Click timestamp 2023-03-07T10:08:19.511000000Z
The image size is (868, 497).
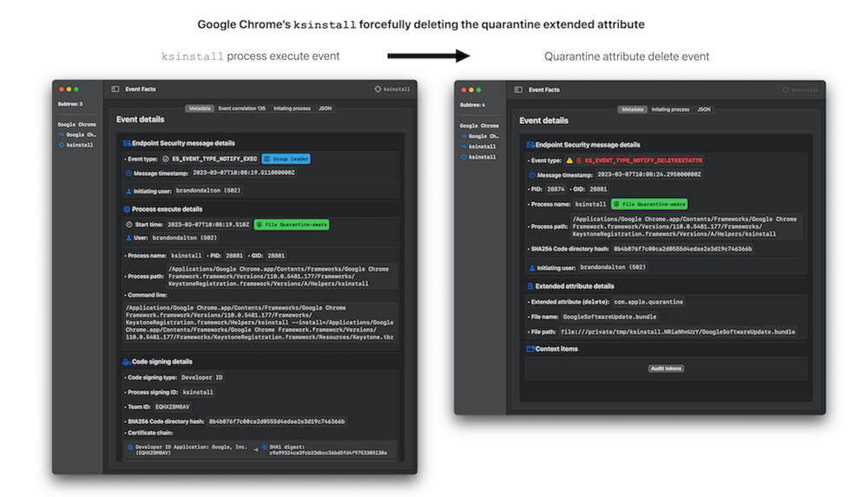[244, 173]
